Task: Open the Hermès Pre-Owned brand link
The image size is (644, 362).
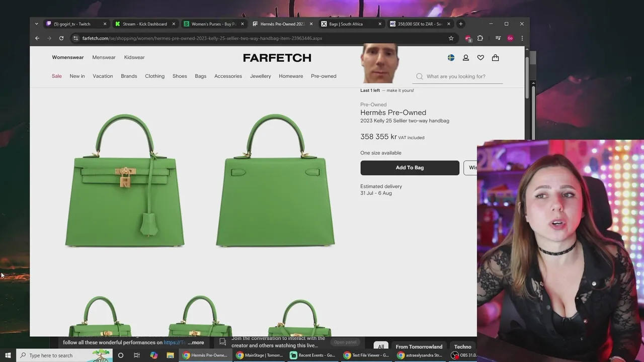Action: (393, 113)
